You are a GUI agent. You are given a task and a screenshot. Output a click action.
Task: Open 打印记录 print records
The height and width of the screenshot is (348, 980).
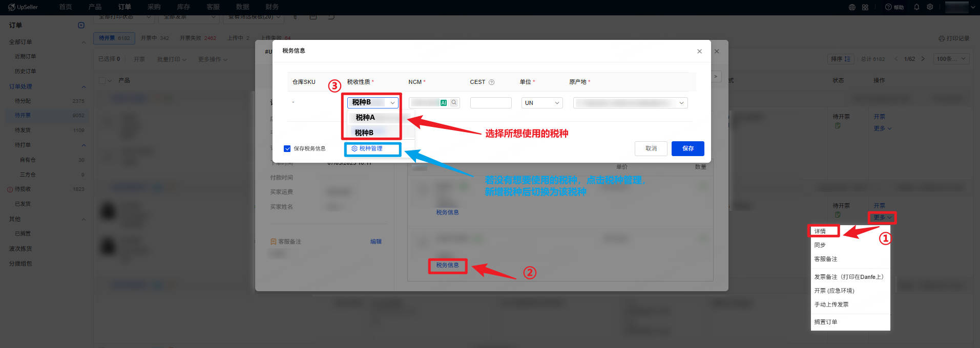954,38
